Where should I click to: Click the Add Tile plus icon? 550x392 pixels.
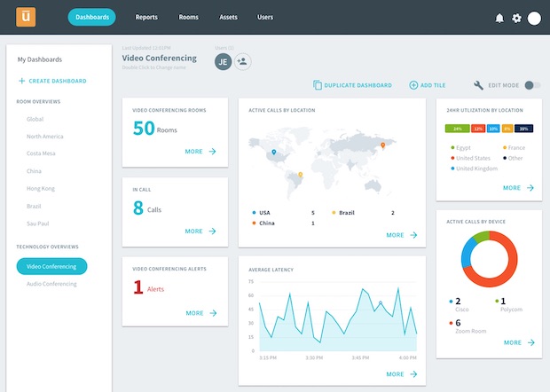click(x=413, y=85)
